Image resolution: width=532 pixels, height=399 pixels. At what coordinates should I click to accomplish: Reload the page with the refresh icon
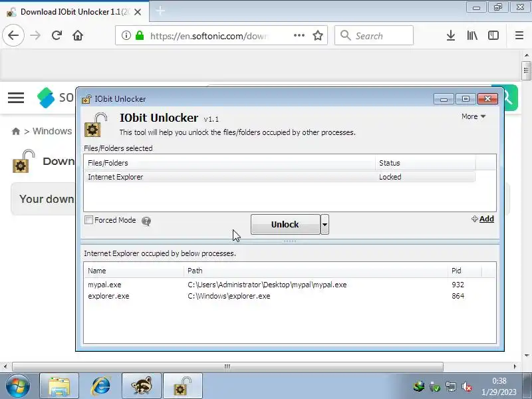tap(57, 35)
